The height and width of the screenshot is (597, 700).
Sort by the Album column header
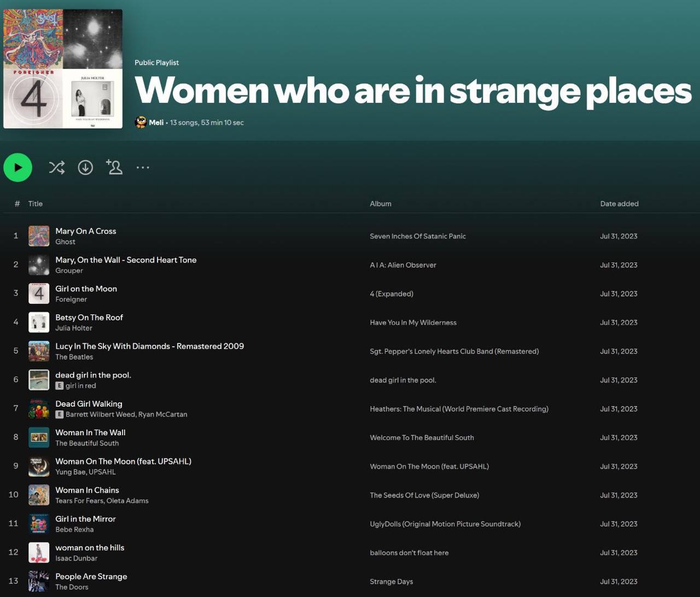[381, 203]
